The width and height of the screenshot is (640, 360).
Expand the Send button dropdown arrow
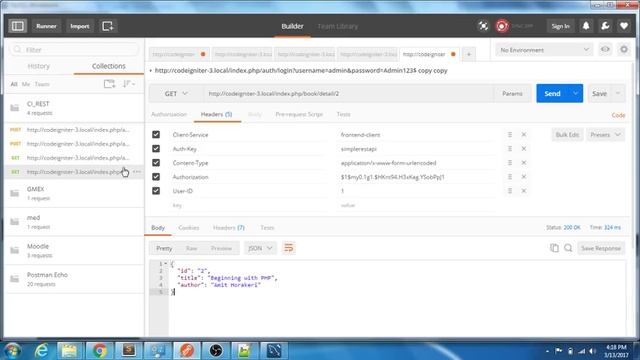tap(576, 93)
